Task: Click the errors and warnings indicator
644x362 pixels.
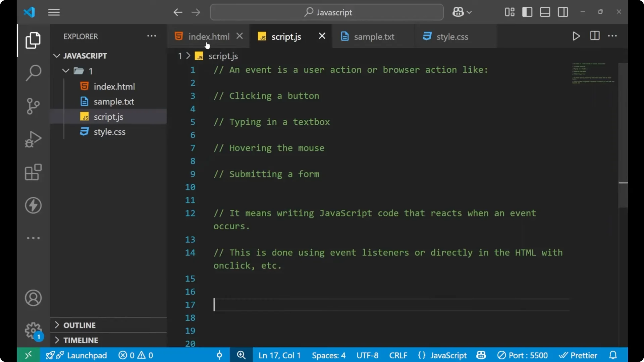Action: [135, 355]
